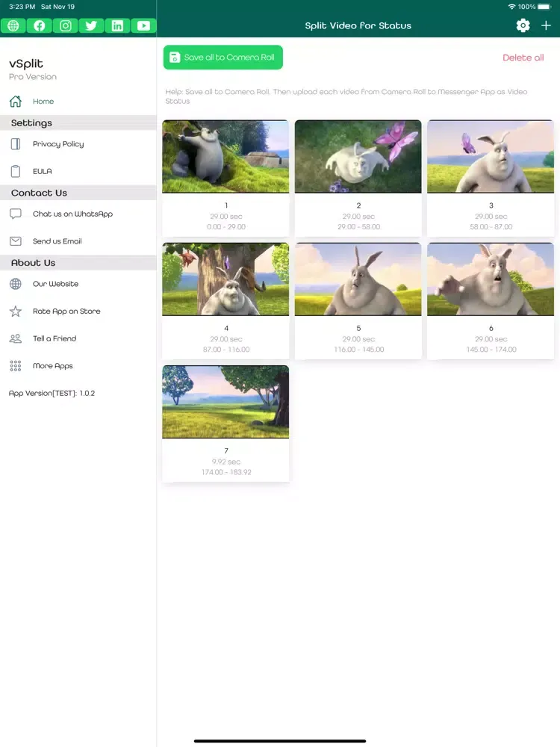This screenshot has height=747, width=560.
Task: Tap the Facebook icon
Action: point(40,25)
